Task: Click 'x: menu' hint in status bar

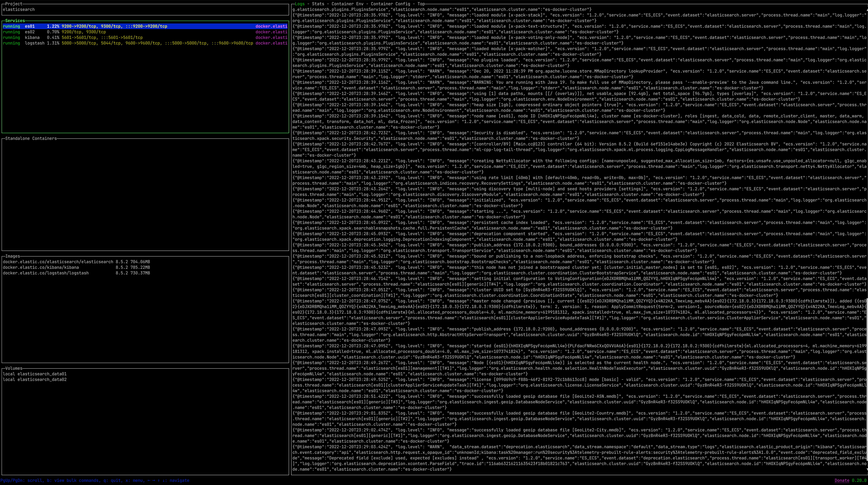Action: [x=134, y=481]
